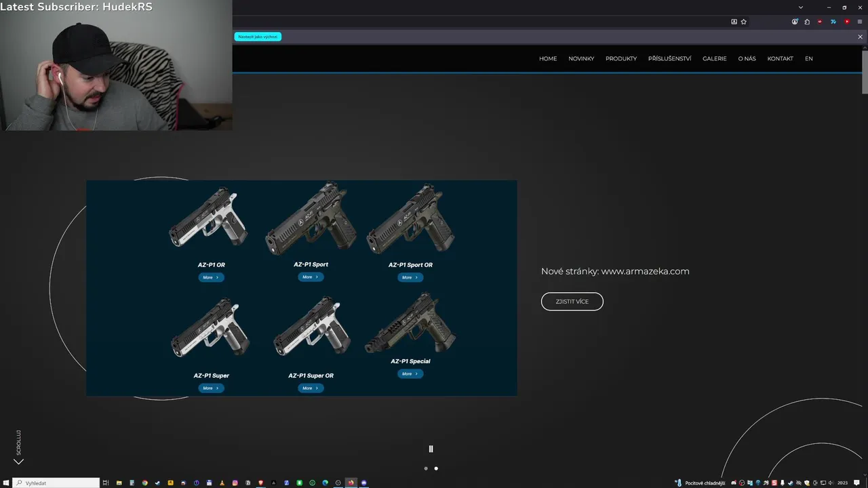Open the 7TV extension icon

tap(833, 22)
